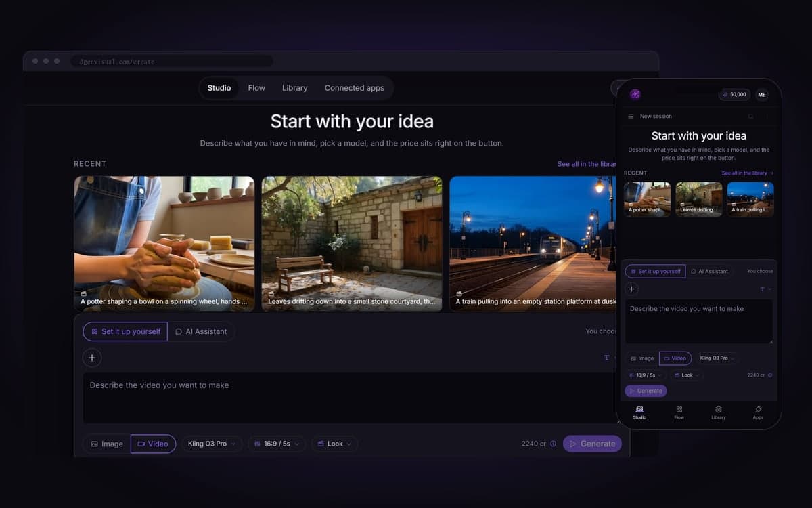
Task: Click "See all in the library" link on desktop
Action: pyautogui.click(x=587, y=164)
